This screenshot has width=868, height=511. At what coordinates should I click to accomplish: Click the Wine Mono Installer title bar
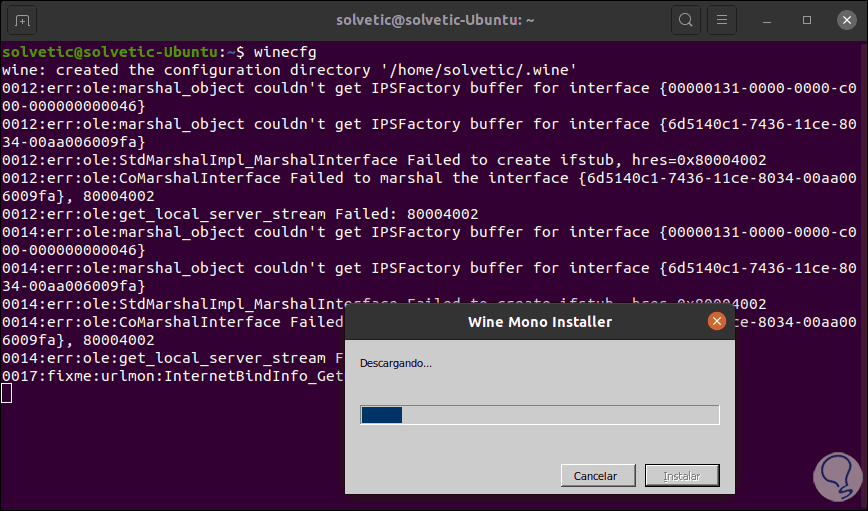[539, 322]
